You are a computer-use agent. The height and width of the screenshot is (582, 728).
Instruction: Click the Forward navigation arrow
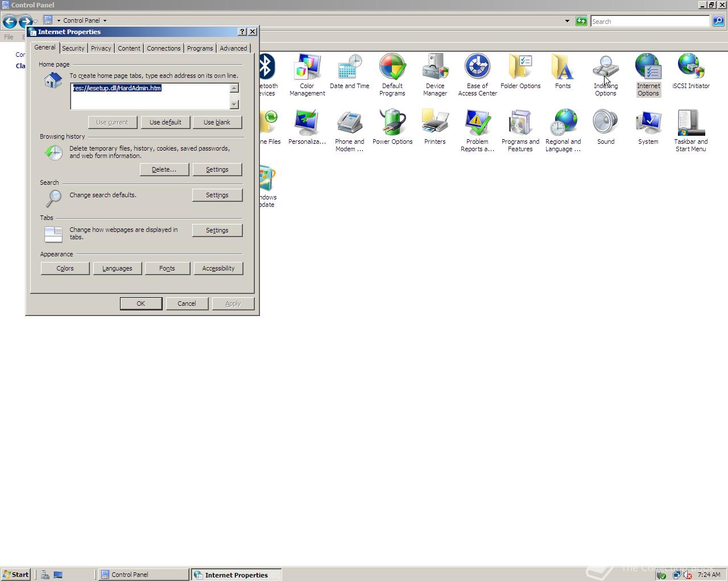(x=25, y=22)
